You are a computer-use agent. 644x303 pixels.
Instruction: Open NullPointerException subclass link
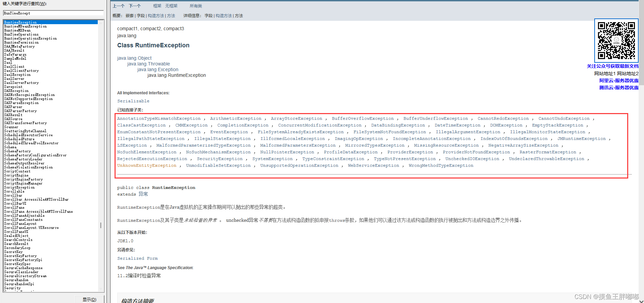coord(287,152)
